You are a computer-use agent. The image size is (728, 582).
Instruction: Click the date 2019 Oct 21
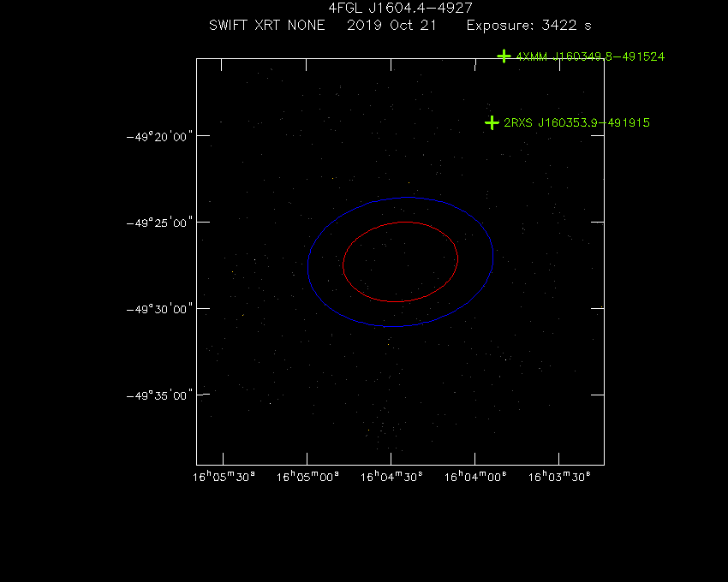(392, 25)
